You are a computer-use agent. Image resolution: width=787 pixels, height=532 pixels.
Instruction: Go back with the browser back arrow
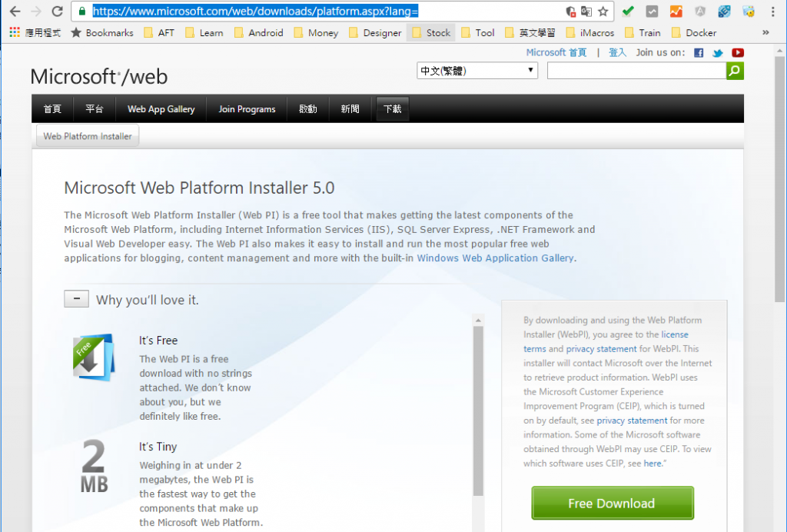15,11
